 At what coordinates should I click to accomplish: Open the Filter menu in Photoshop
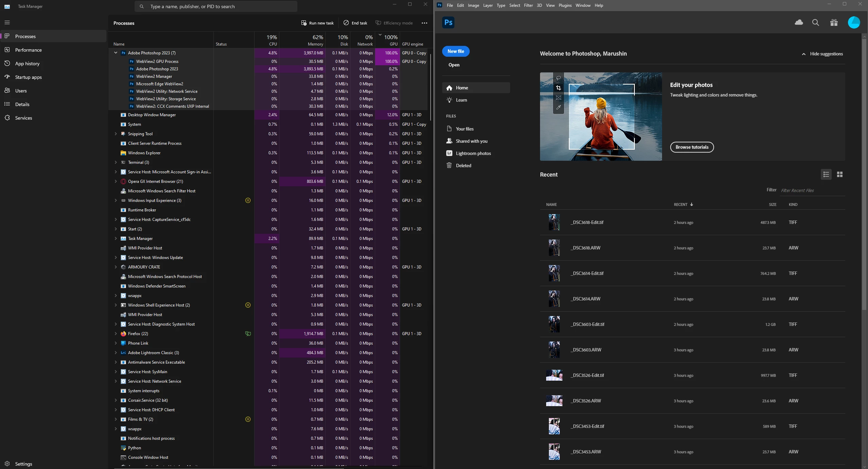tap(528, 5)
